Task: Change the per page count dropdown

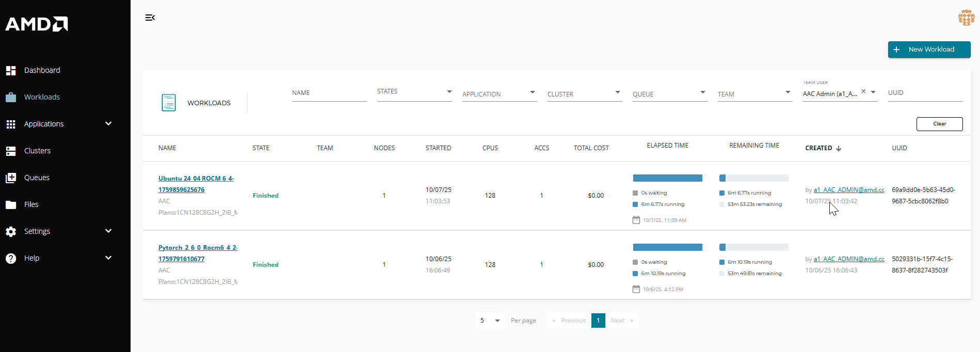Action: click(490, 321)
